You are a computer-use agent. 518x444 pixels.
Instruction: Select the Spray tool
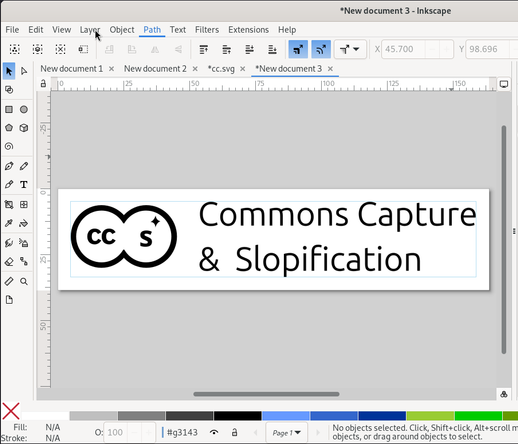click(x=24, y=243)
